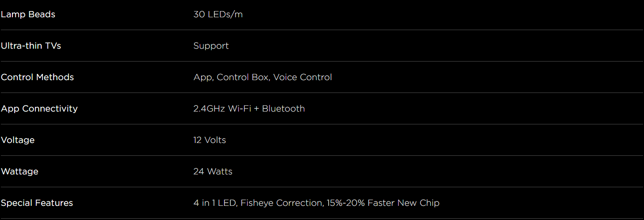
Task: Select the 15%-20% Faster text
Action: (361, 203)
